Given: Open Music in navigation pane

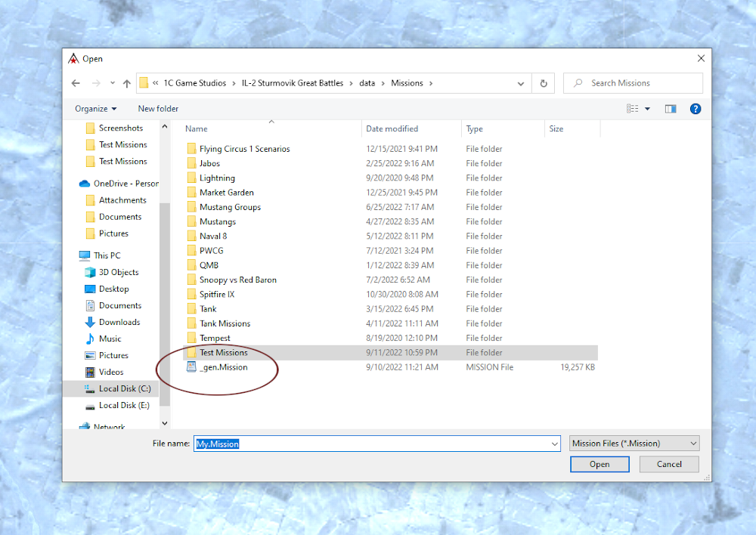Looking at the screenshot, I should pos(110,339).
